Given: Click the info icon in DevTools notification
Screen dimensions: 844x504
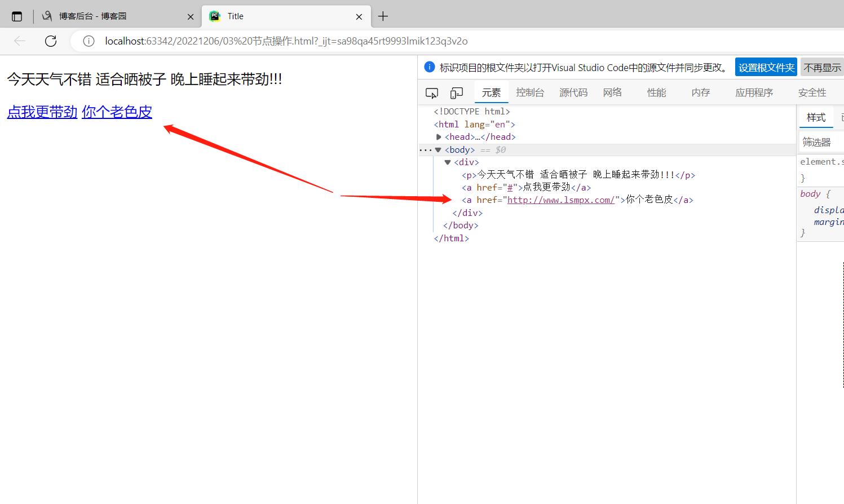Looking at the screenshot, I should (430, 67).
